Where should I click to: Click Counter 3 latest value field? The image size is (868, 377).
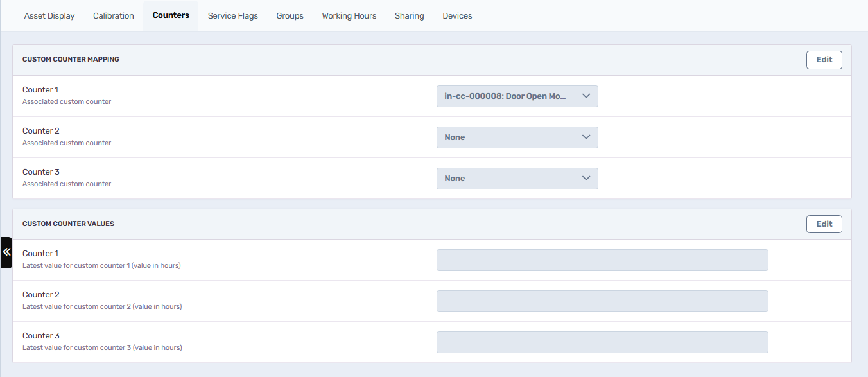pyautogui.click(x=602, y=342)
